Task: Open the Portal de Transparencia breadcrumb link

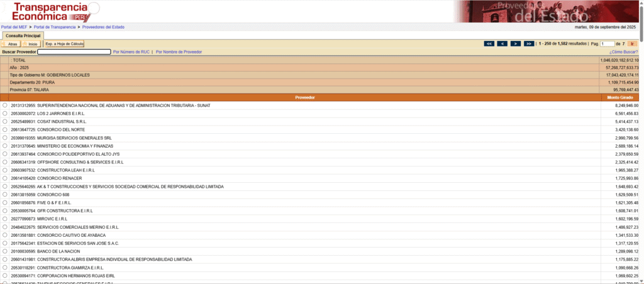Action: point(55,27)
